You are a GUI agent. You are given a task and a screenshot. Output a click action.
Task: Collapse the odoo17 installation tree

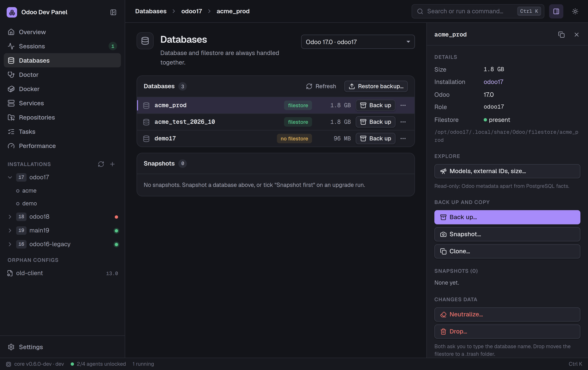coord(10,177)
